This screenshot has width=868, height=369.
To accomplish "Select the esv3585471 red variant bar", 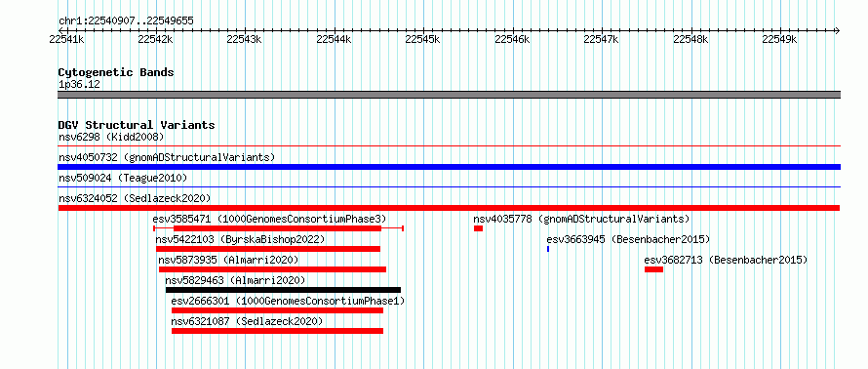I will pos(279,228).
